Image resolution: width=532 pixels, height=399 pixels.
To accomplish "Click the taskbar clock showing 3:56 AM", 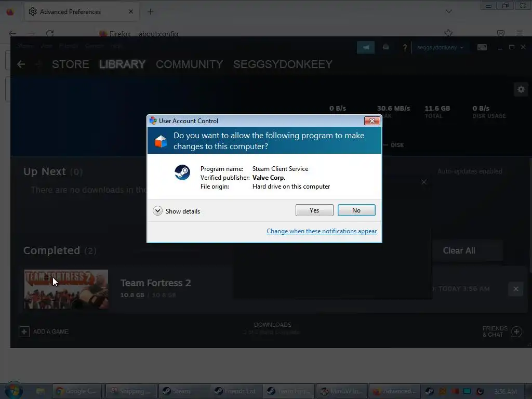I will point(505,391).
